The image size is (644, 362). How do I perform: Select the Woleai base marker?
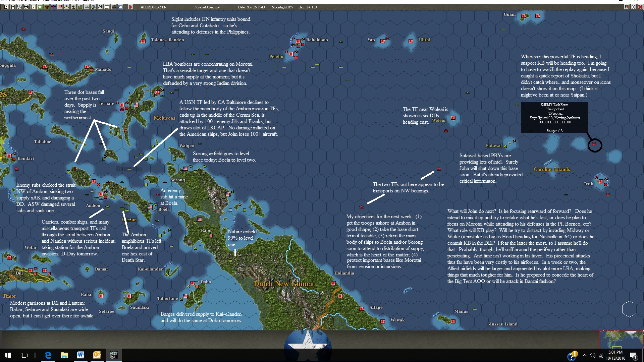(x=453, y=118)
